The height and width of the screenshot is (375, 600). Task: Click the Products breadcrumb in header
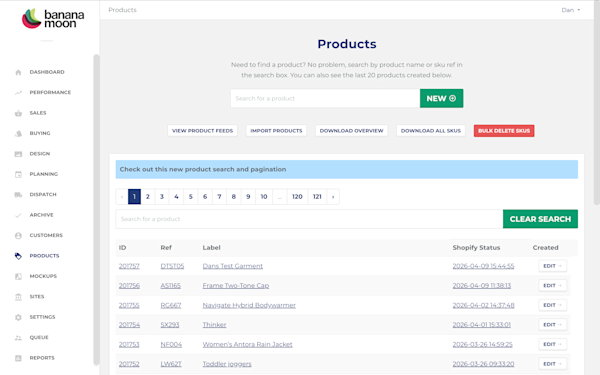pyautogui.click(x=122, y=10)
